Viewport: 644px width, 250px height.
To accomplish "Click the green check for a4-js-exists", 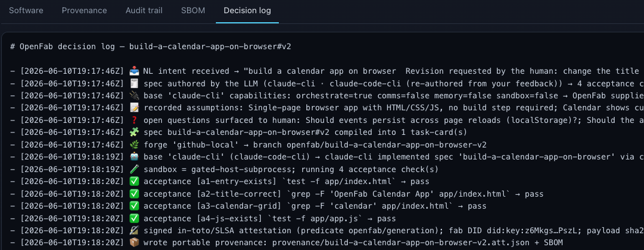I will coord(134,219).
